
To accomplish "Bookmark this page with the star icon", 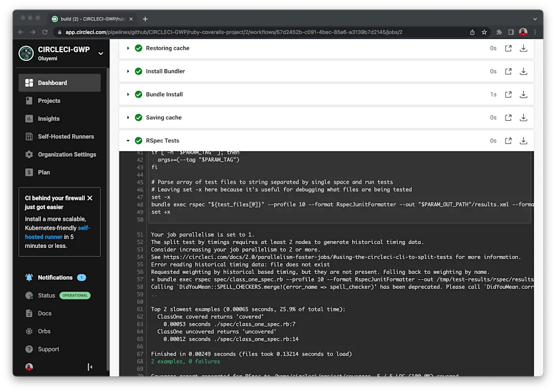I will (x=484, y=32).
